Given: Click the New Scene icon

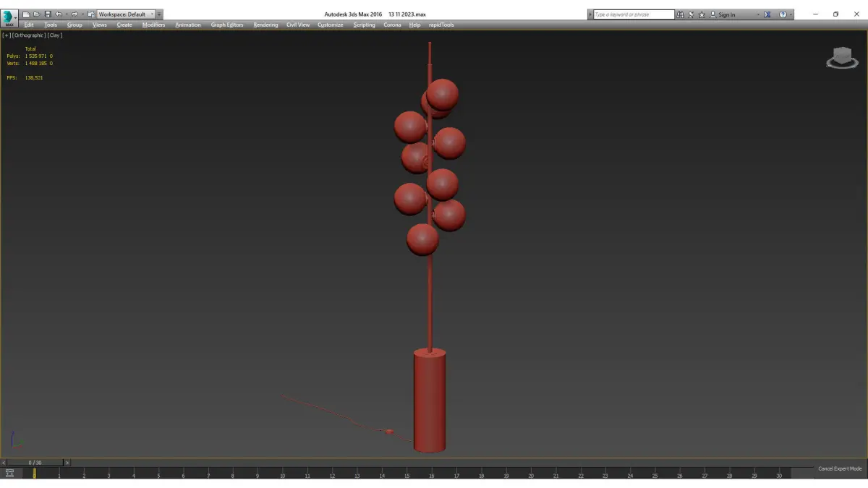Looking at the screenshot, I should click(27, 14).
